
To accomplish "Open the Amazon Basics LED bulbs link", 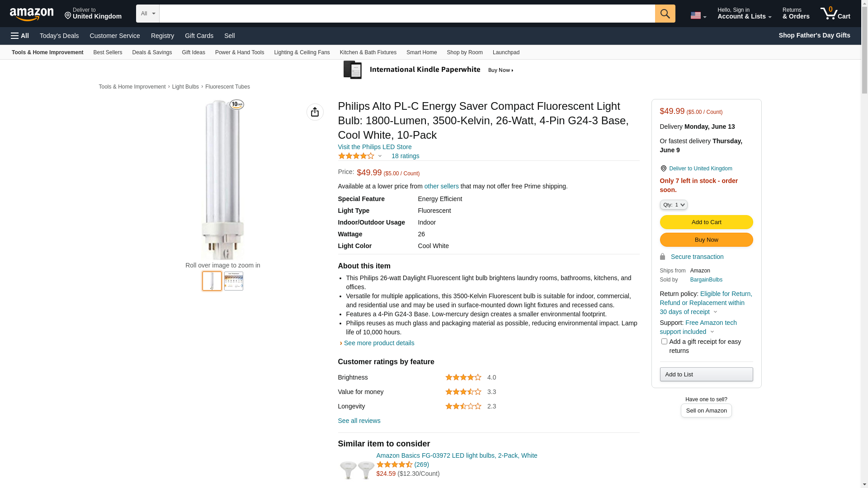I will (457, 455).
